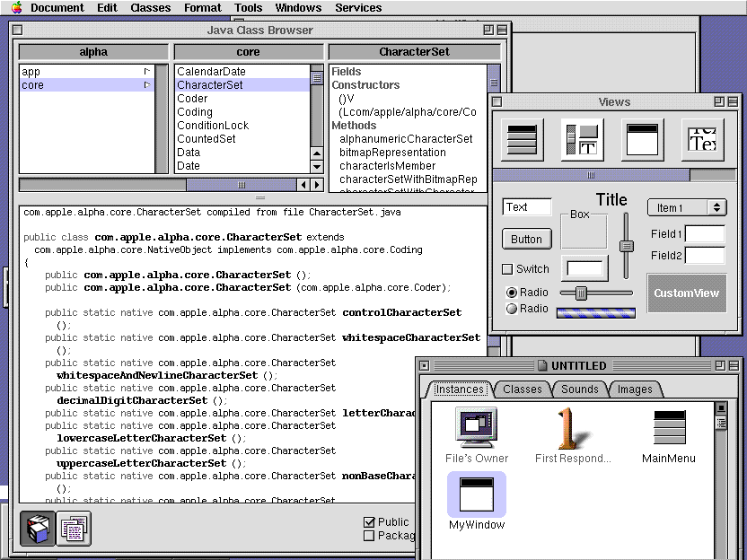Select the table list view icon in Views palette
Viewport: 747px width, 560px height.
[x=522, y=140]
